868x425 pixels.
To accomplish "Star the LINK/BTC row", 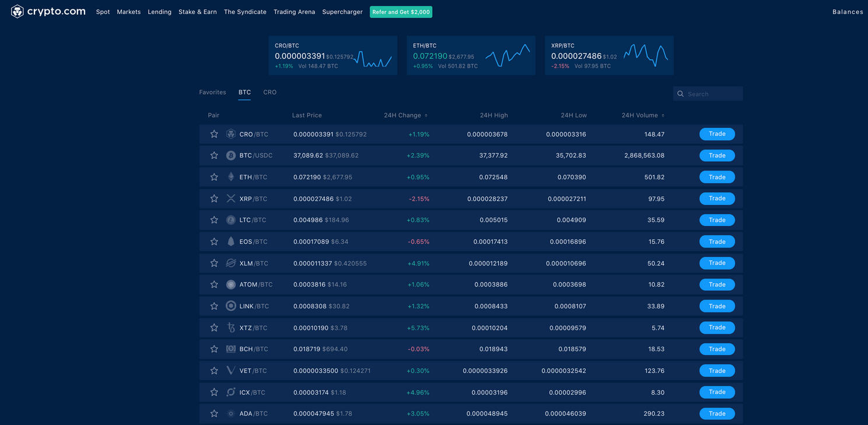I will point(214,306).
